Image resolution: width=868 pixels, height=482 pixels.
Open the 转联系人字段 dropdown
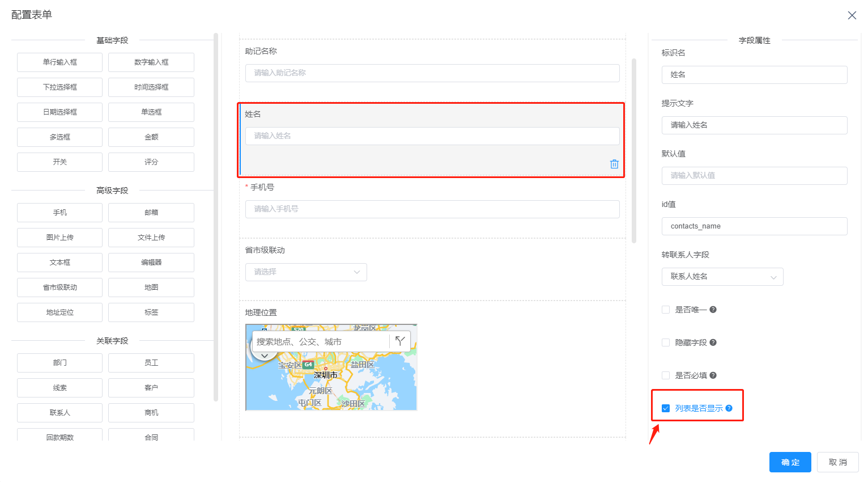tap(722, 277)
